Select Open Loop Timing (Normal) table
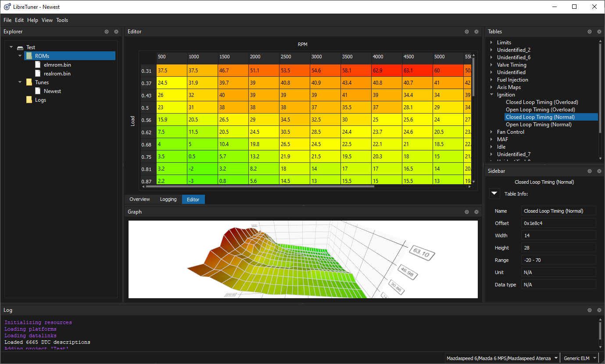 pos(538,125)
